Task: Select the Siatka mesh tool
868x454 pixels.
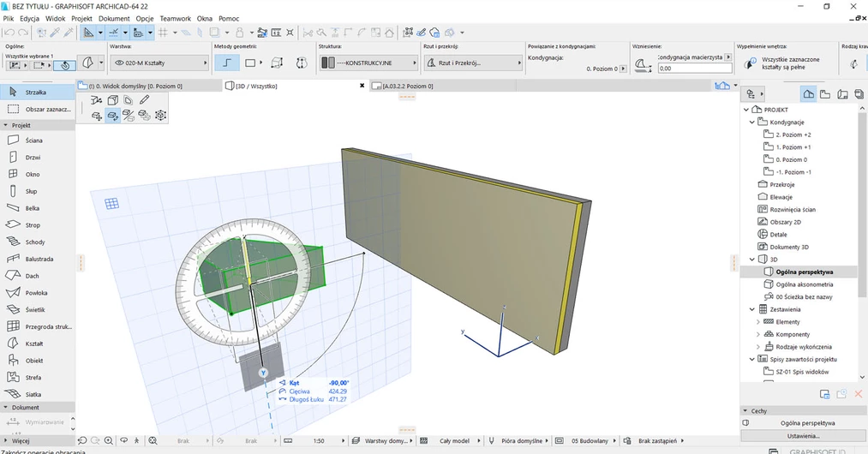Action: click(37, 394)
